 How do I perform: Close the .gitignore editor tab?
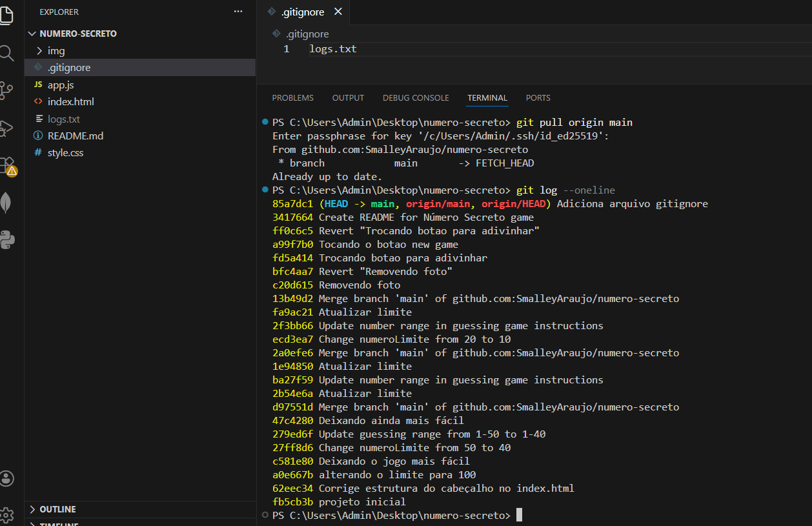[x=338, y=12]
